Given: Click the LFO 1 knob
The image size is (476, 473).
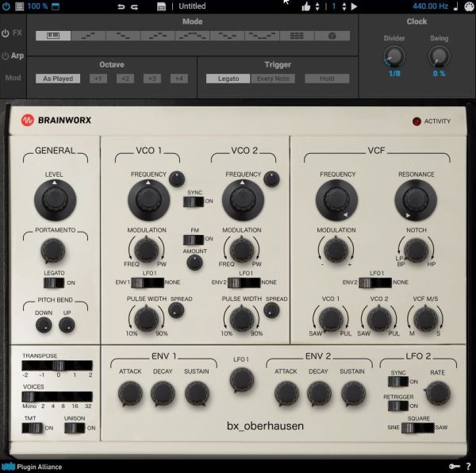Looking at the screenshot, I should [242, 379].
